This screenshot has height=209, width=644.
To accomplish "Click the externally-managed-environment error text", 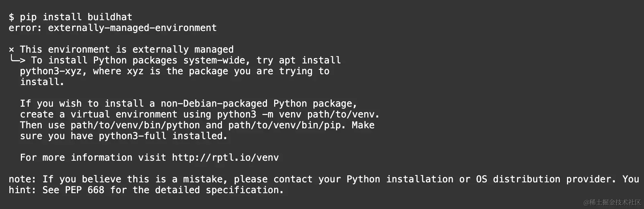I will click(132, 28).
